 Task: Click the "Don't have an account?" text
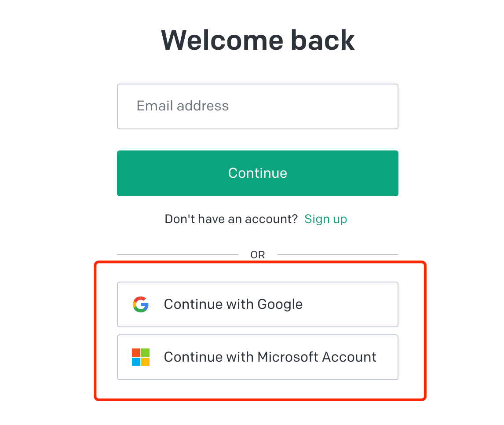pyautogui.click(x=231, y=219)
